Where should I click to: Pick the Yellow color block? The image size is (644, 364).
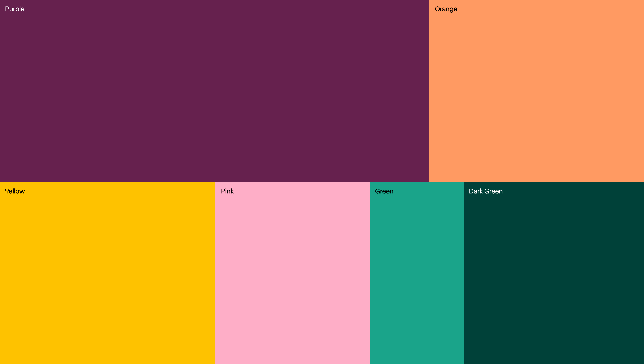pos(107,273)
